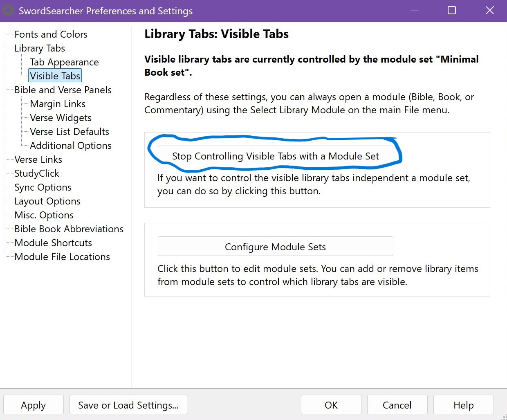This screenshot has width=507, height=420.
Task: Click the "Regardless of these settings" paragraph
Action: 309,103
